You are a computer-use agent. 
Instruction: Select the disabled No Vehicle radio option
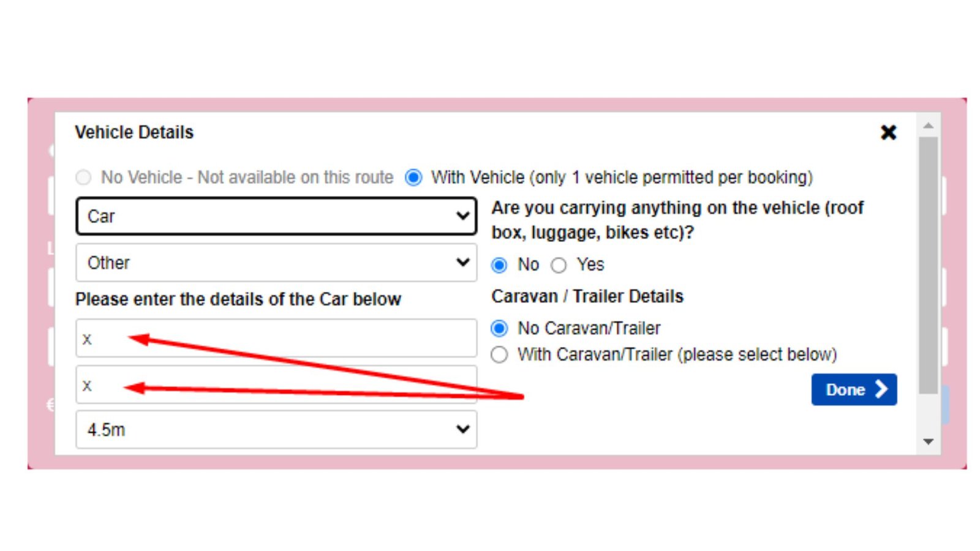[x=83, y=178]
